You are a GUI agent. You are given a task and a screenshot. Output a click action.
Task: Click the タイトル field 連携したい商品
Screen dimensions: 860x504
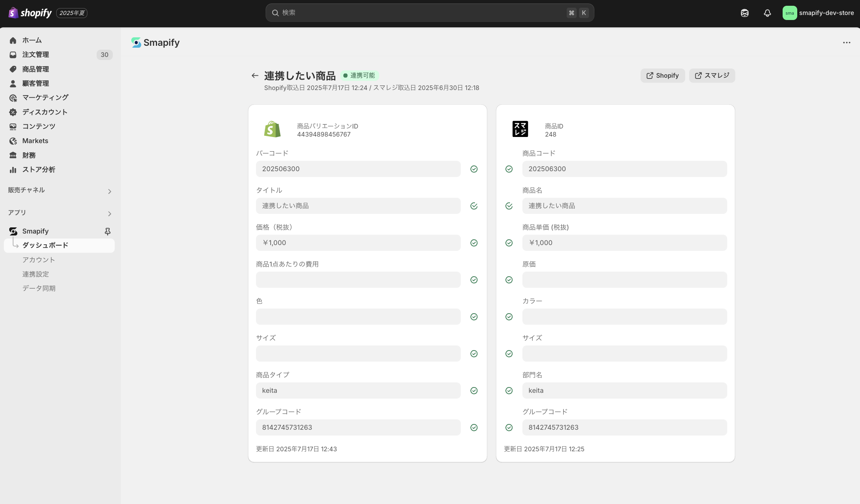click(x=358, y=206)
